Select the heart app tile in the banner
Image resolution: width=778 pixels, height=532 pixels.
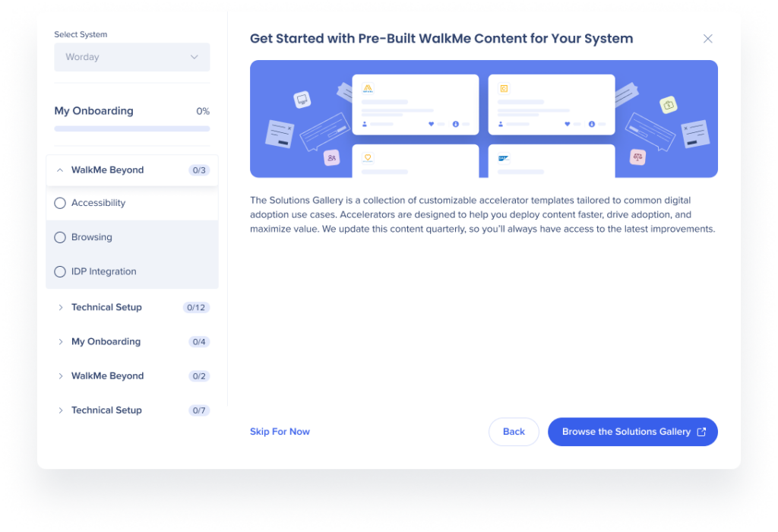tap(368, 157)
